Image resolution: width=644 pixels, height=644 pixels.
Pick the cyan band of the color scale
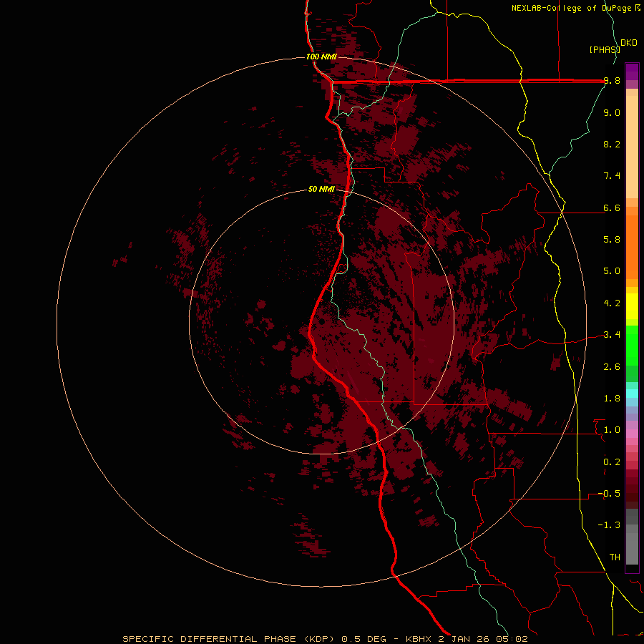point(632,394)
